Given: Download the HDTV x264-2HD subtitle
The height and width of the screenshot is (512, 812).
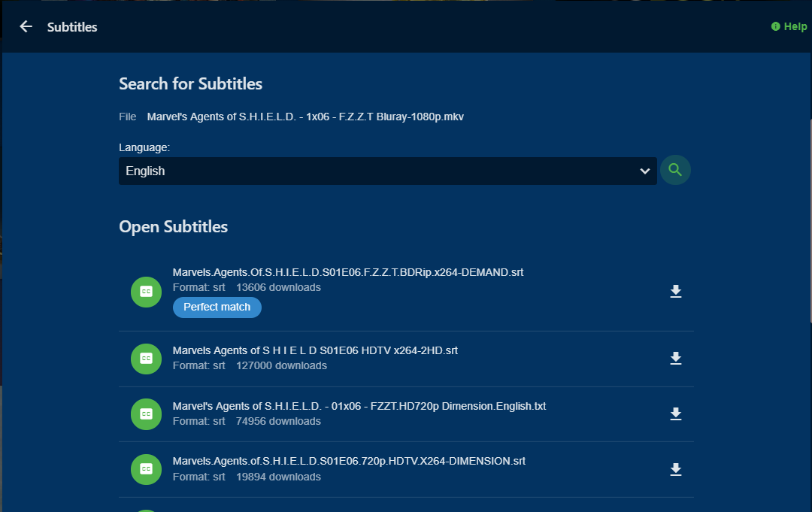Looking at the screenshot, I should (676, 359).
